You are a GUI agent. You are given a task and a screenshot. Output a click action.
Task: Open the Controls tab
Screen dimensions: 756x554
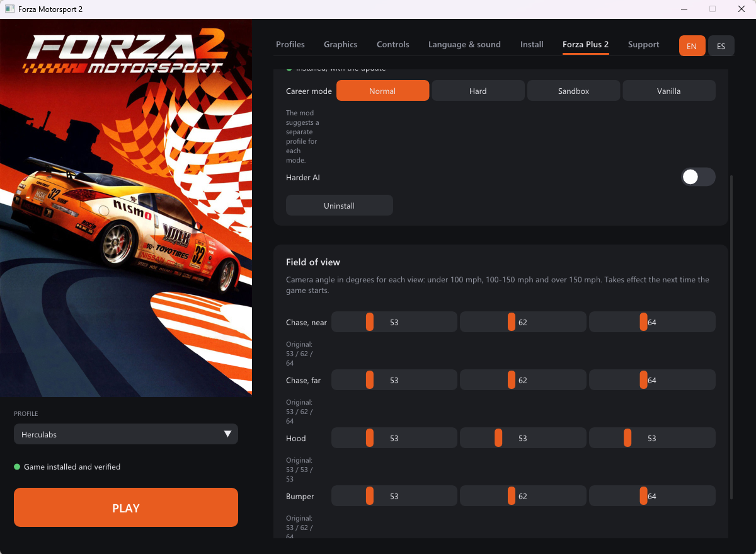pos(393,44)
